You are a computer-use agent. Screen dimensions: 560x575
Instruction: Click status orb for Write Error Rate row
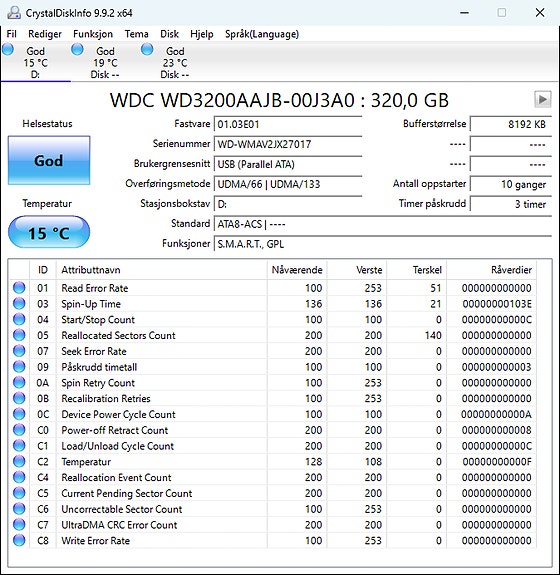[19, 540]
